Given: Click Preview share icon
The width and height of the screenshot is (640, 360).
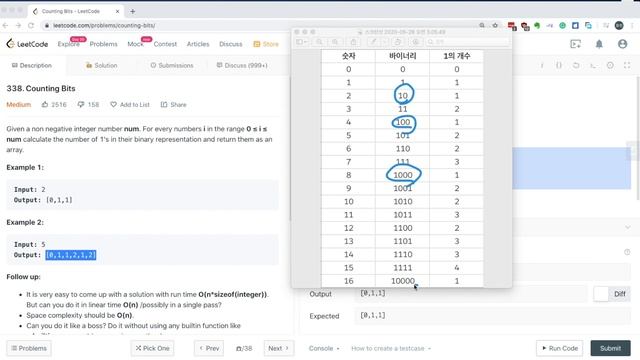Looking at the screenshot, I should click(x=353, y=42).
